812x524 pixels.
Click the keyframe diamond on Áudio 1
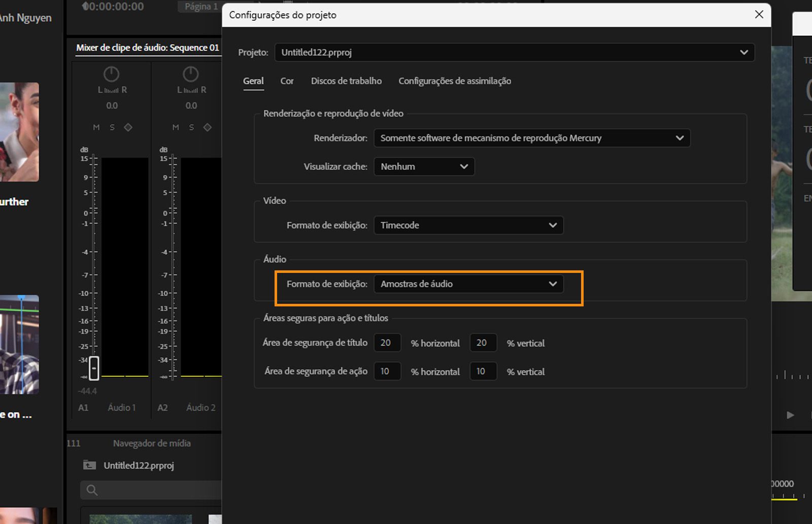pyautogui.click(x=128, y=127)
